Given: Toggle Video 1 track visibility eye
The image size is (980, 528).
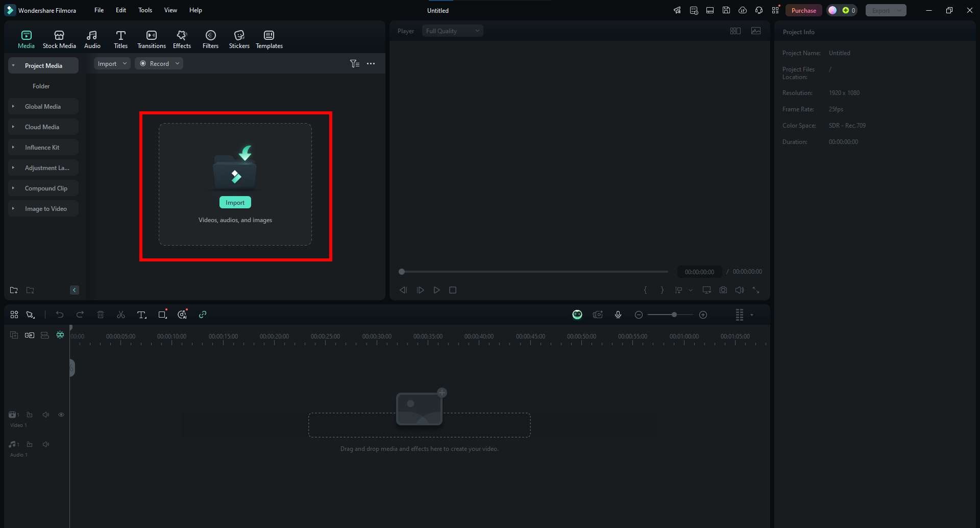Looking at the screenshot, I should pos(61,415).
